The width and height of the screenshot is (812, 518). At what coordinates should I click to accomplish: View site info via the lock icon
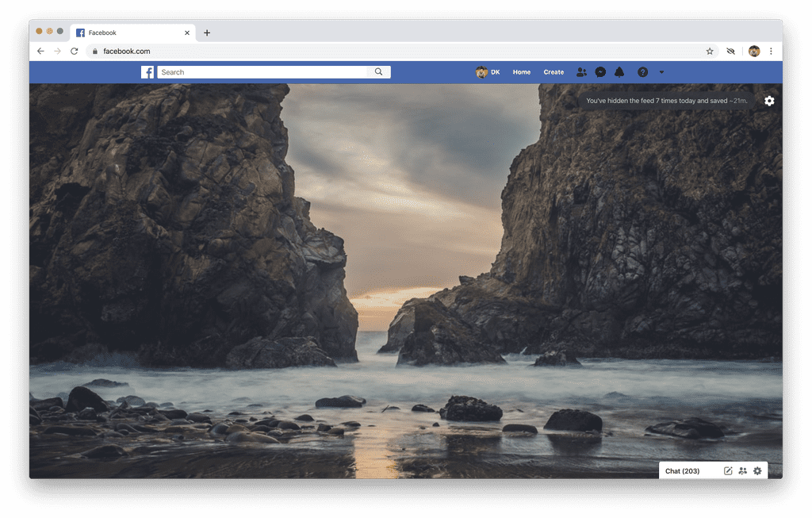[95, 52]
